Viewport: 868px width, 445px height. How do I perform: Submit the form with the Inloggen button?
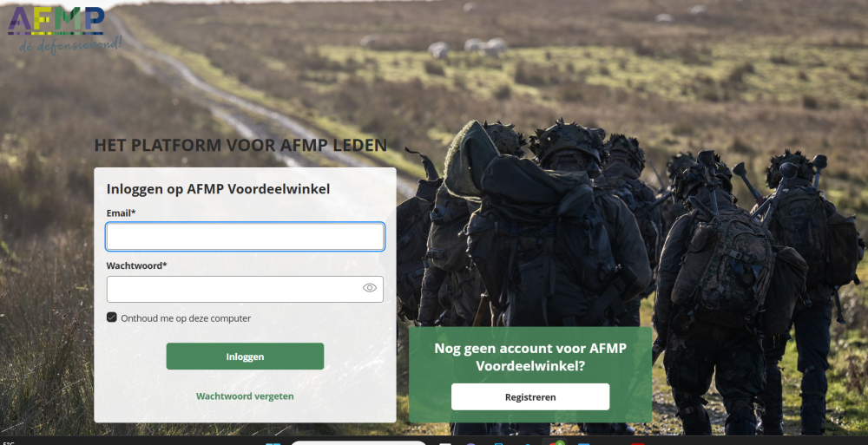246,357
